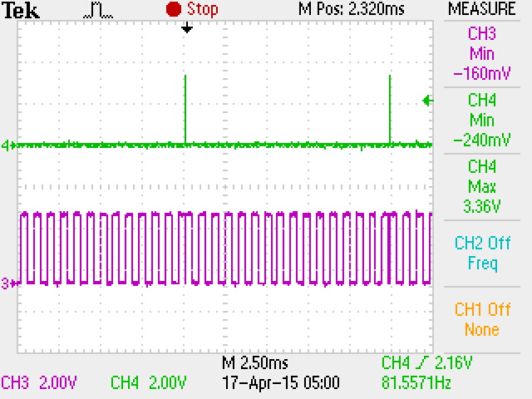Click the 81.5571Hz trigger frequency readout
This screenshot has width=532, height=399.
click(416, 382)
